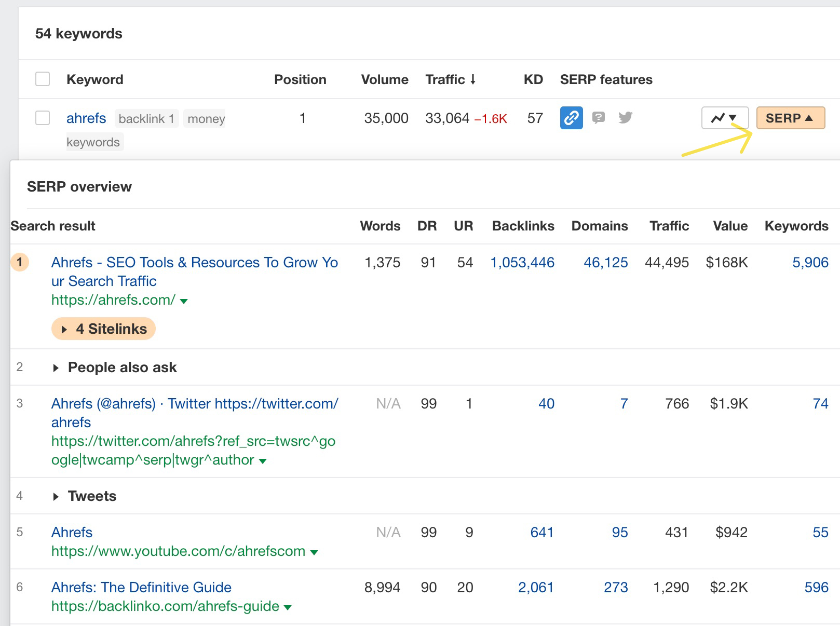The width and height of the screenshot is (840, 626).
Task: Expand the People also ask row
Action: pos(56,368)
